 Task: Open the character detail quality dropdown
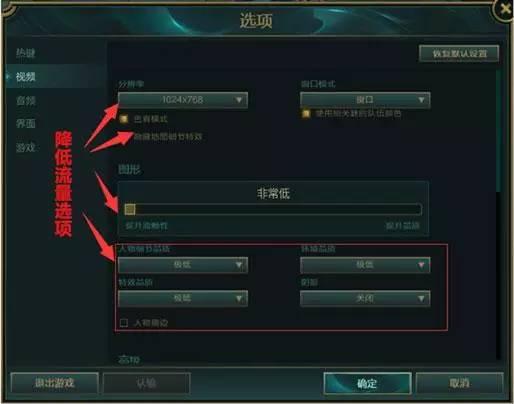click(x=183, y=265)
